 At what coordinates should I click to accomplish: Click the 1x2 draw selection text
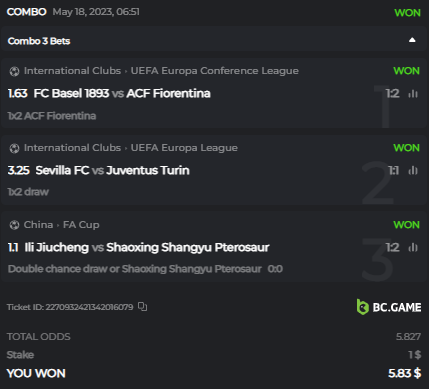click(x=28, y=192)
